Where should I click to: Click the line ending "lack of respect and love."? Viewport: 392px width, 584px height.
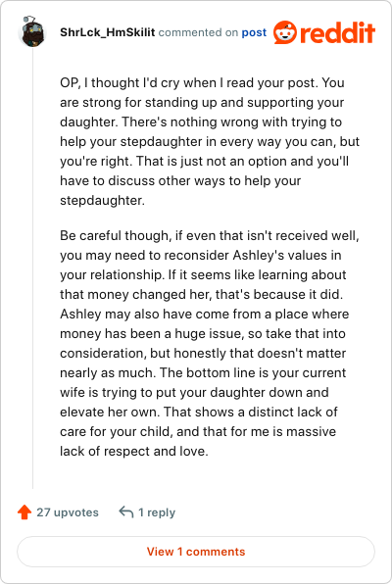click(x=134, y=451)
